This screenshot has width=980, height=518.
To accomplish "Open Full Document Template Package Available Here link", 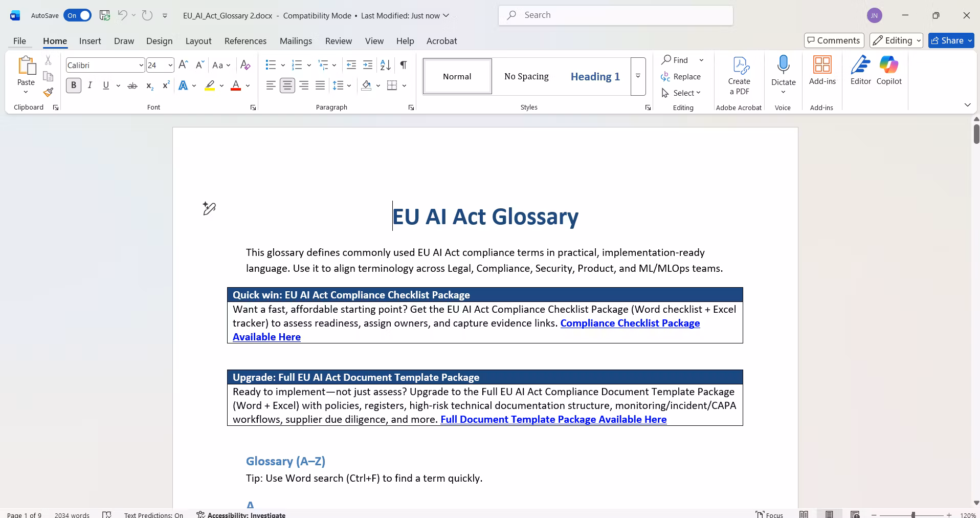I will point(553,419).
